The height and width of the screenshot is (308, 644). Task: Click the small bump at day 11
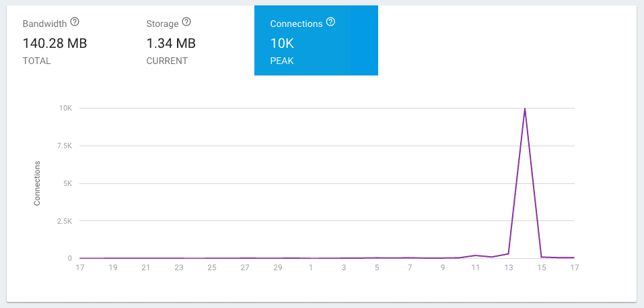tap(476, 255)
